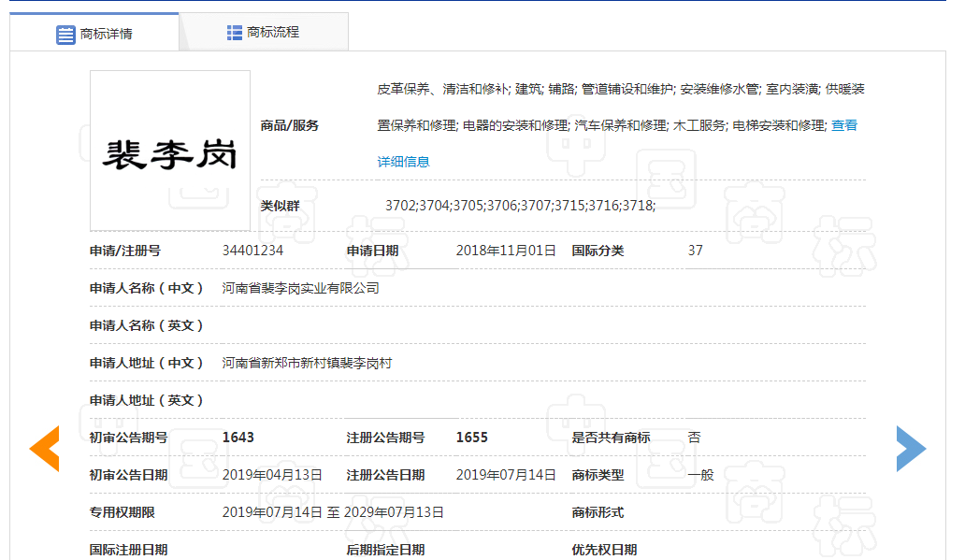Click the 初审公告日期 value 2019年04月13日
The height and width of the screenshot is (560, 965).
(x=272, y=475)
